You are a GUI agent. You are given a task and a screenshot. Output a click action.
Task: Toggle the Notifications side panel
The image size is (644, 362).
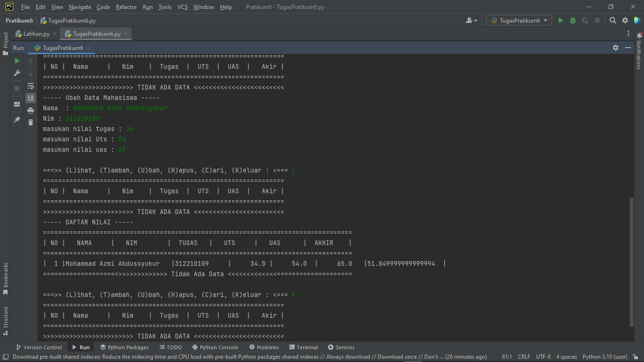pos(639,51)
